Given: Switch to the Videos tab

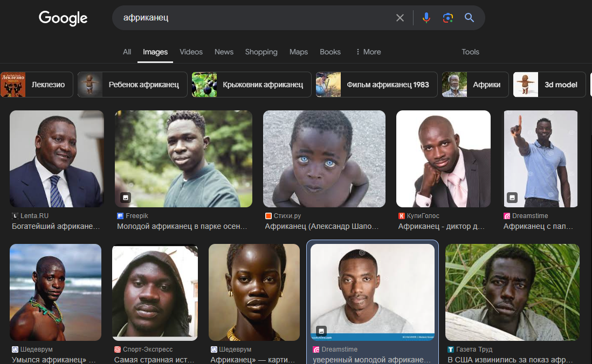Looking at the screenshot, I should 191,52.
